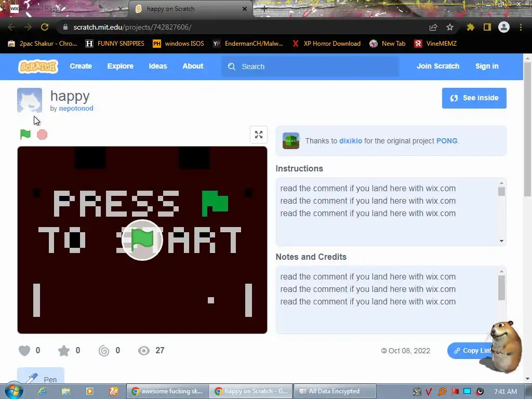
Task: Open the New Tab bookmark
Action: [388, 44]
